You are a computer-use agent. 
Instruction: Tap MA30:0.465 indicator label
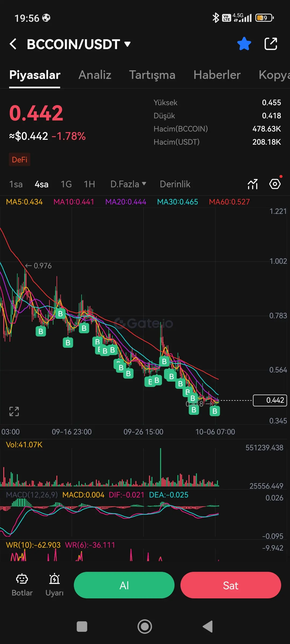click(x=177, y=202)
